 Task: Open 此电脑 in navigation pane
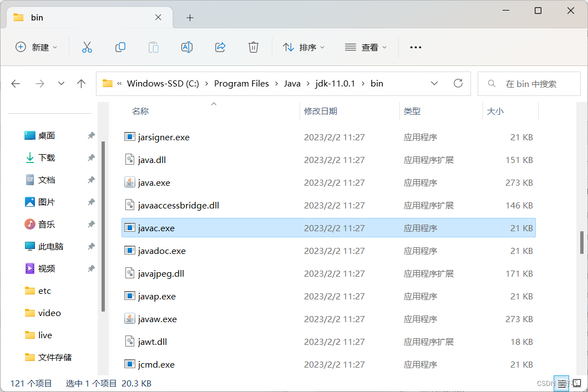[x=50, y=246]
